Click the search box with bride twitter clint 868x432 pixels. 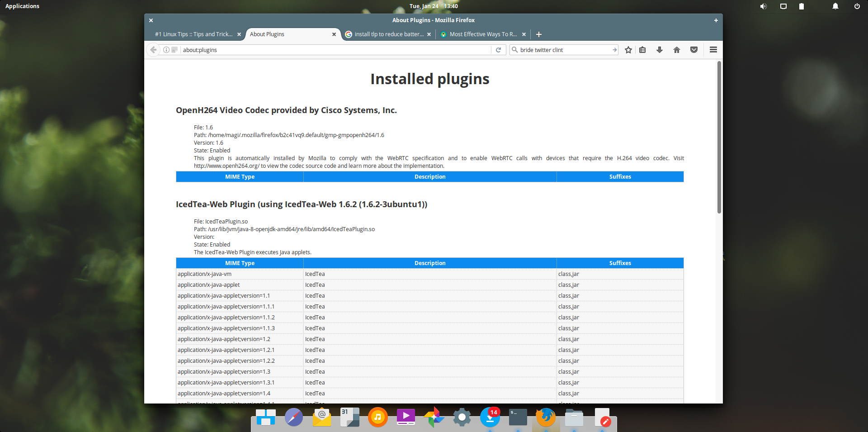564,50
